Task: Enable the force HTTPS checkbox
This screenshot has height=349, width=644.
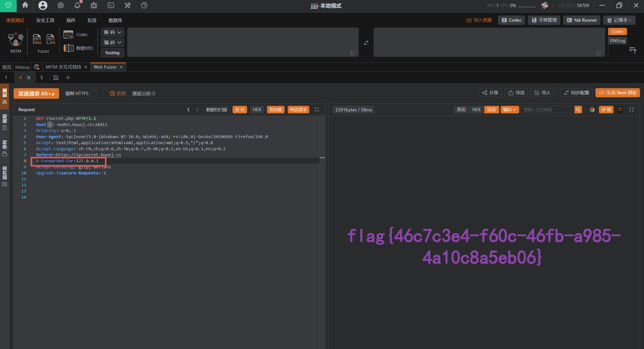Action: [94, 93]
